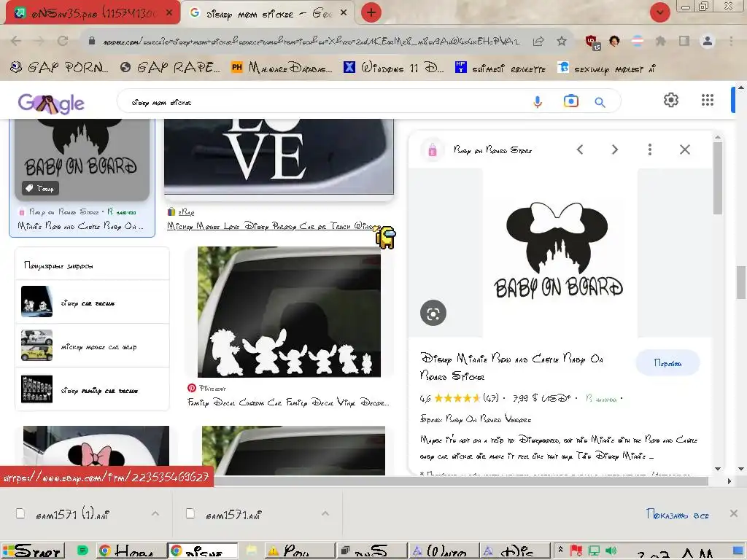The width and height of the screenshot is (747, 560).
Task: Open the eBay Mickey Mouse Love result link
Action: pyautogui.click(x=274, y=226)
